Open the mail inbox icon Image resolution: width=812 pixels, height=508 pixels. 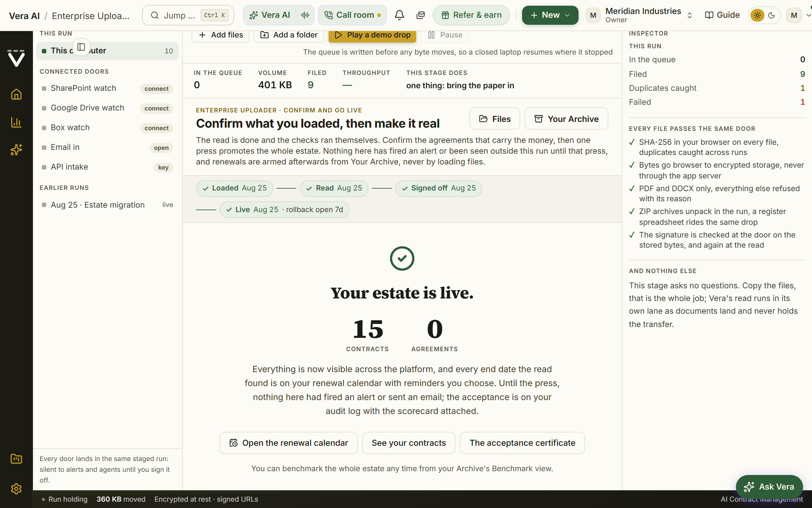420,15
